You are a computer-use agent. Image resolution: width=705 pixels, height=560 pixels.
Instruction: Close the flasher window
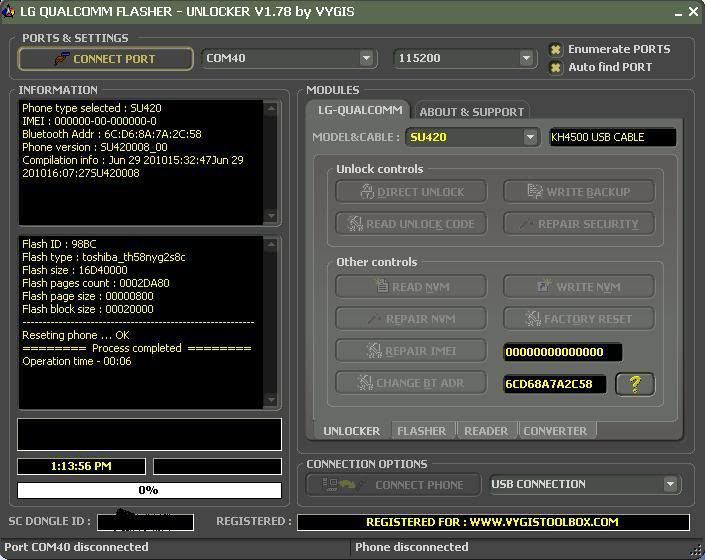pyautogui.click(x=694, y=12)
